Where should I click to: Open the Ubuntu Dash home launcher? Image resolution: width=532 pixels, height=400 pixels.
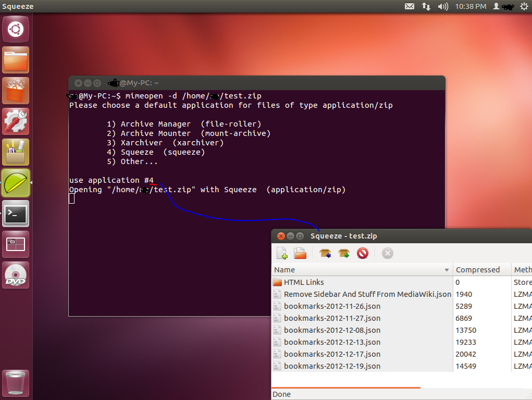coord(16,29)
